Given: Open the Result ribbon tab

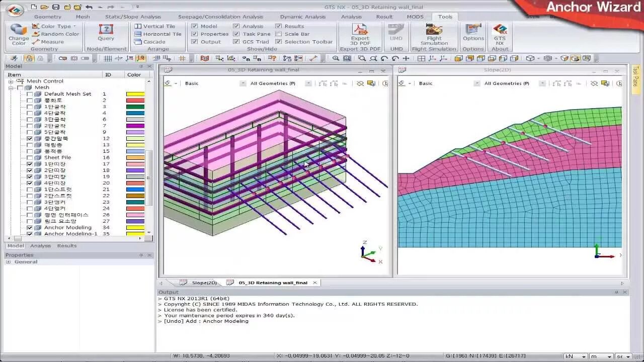Looking at the screenshot, I should pos(384,17).
